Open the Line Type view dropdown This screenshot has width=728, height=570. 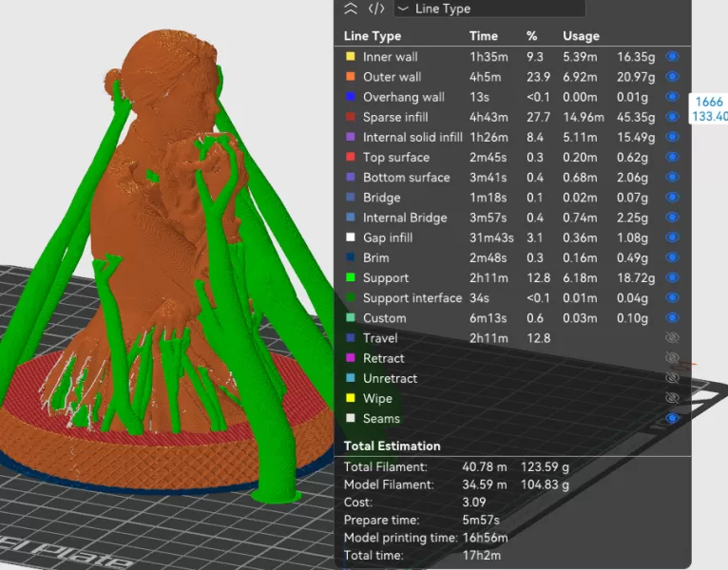(489, 9)
